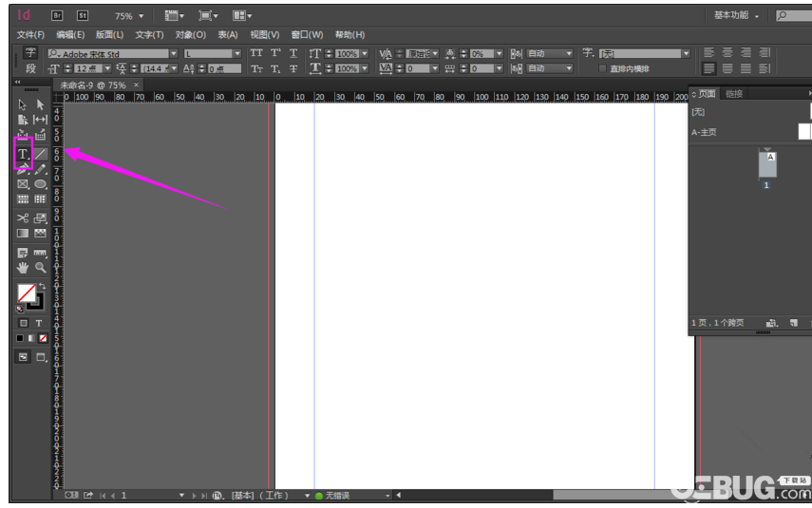Apply Strikethrough formatting
This screenshot has width=812, height=508.
[x=293, y=68]
